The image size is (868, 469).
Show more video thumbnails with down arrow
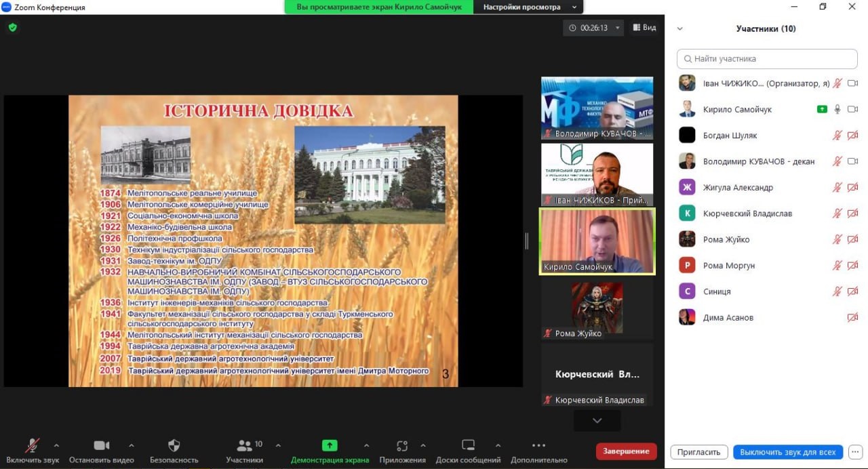pyautogui.click(x=597, y=420)
